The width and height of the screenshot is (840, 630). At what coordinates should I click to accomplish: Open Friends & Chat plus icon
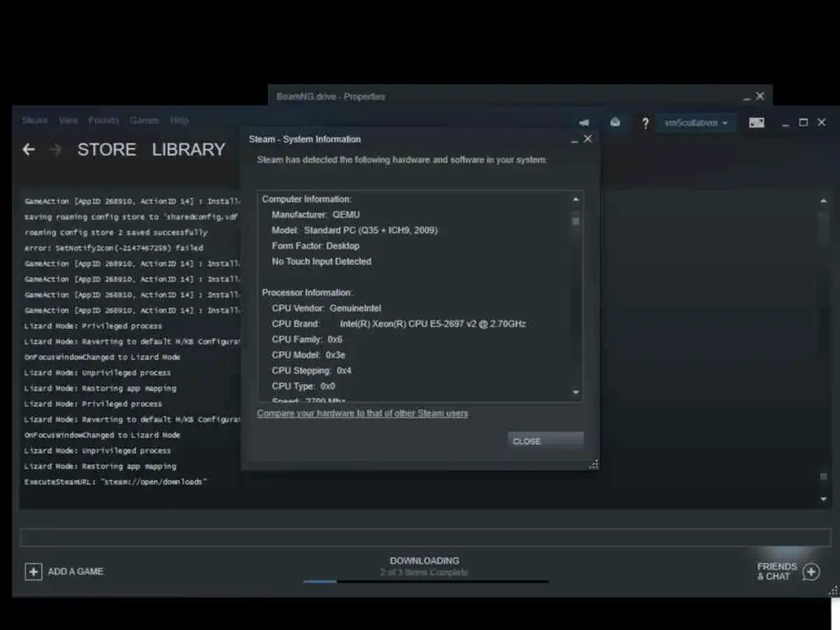[x=811, y=572]
